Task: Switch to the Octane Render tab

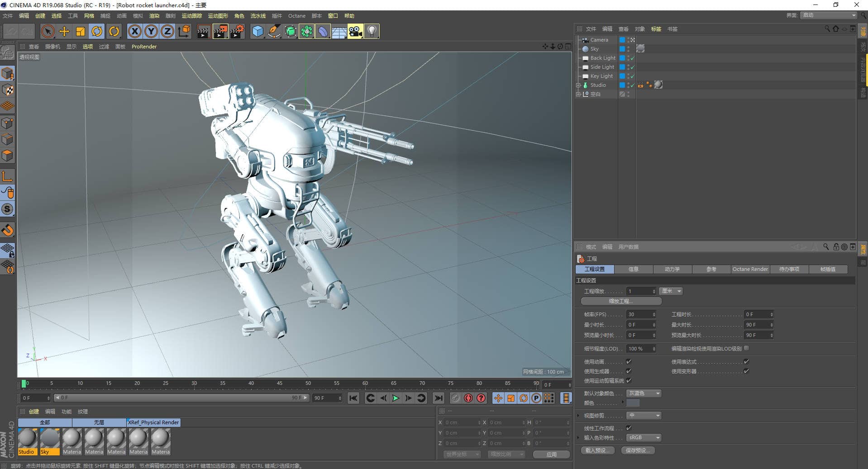Action: click(x=750, y=269)
